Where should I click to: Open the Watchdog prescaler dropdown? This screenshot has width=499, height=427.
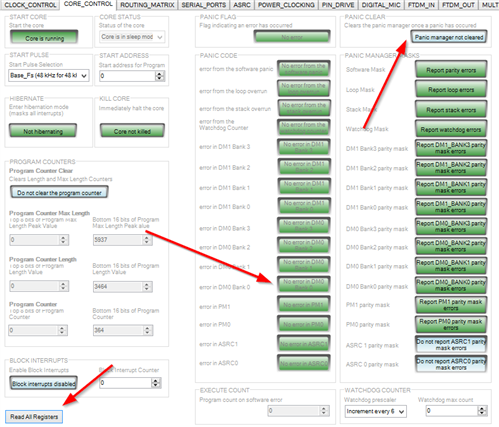(x=376, y=411)
